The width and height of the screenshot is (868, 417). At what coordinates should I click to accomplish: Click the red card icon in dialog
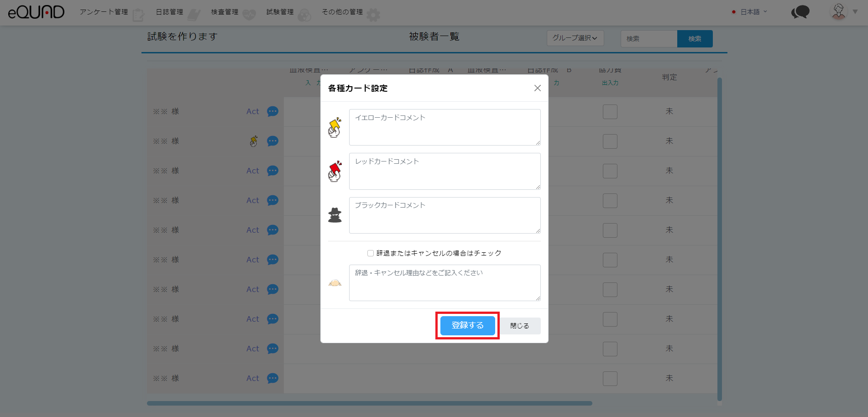tap(335, 172)
